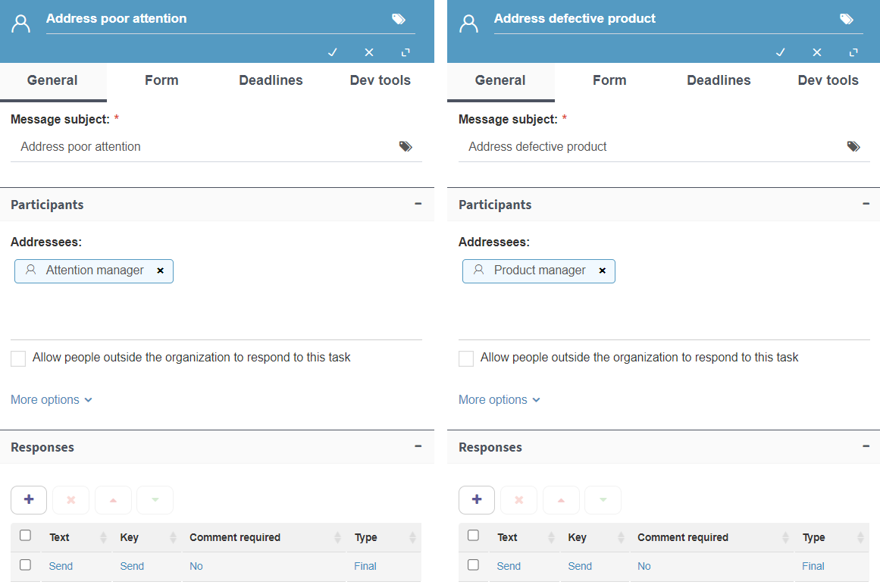Add a new response in the left Responses panel
Image resolution: width=880 pixels, height=588 pixels.
click(x=29, y=499)
